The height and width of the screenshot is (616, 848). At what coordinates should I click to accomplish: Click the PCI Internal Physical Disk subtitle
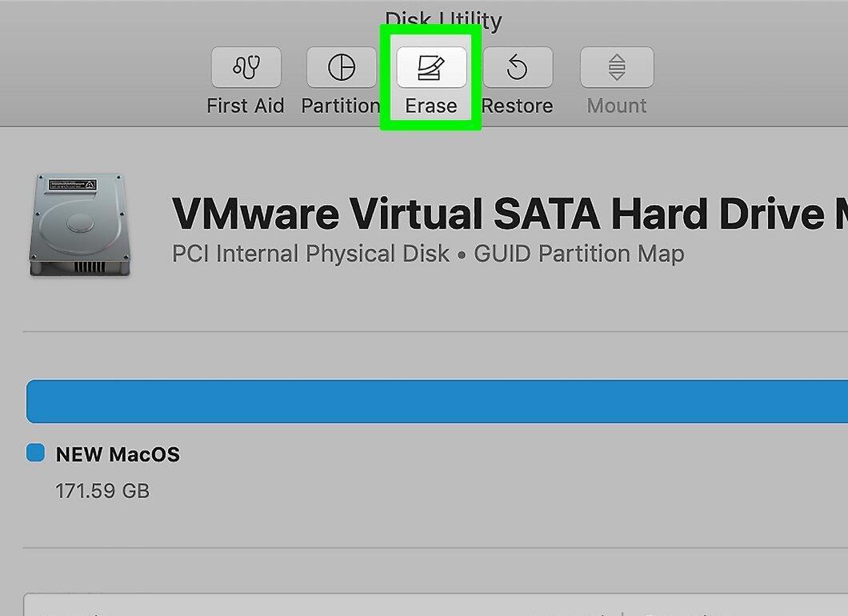[310, 253]
